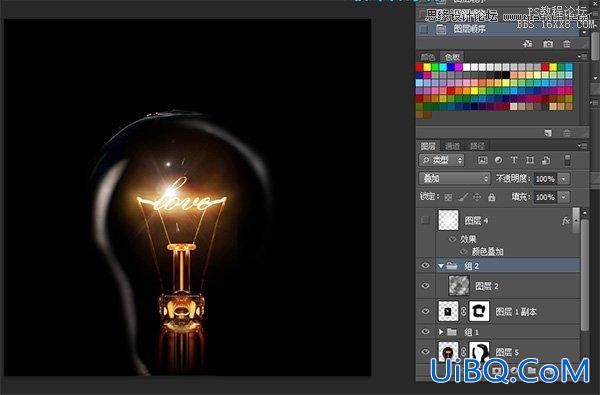Hide the 组 2 group
Screen dimensions: 600x395
pos(425,265)
